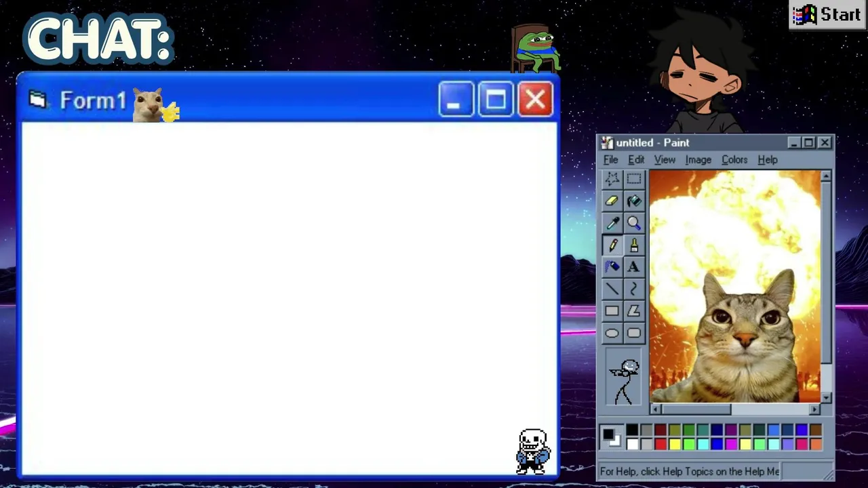Activate the Magnifier tool in Paint
This screenshot has width=868, height=488.
tap(634, 223)
